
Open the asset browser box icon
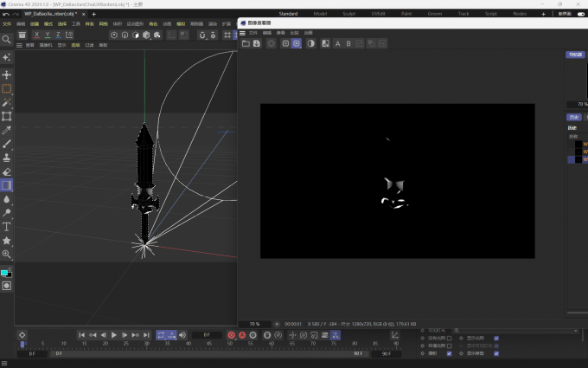[x=22, y=35]
